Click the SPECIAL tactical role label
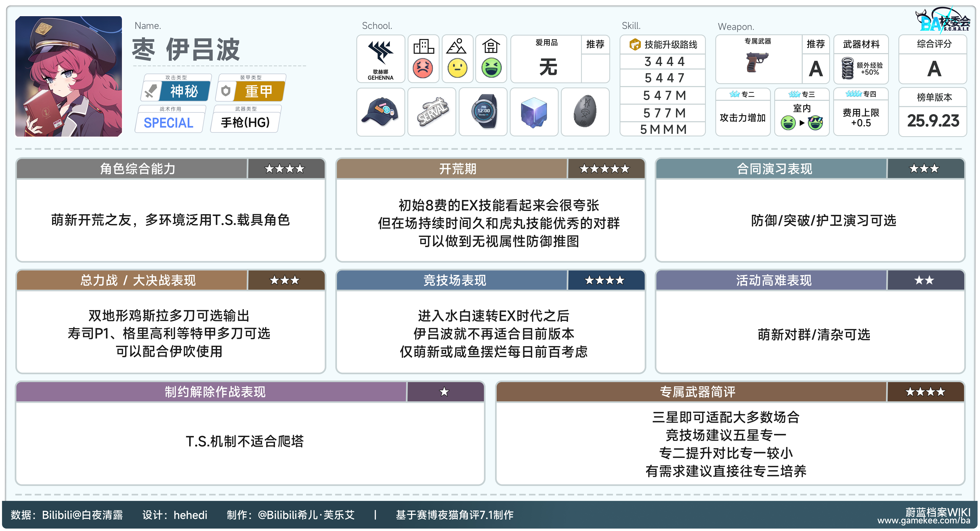Viewport: 980px width, 531px height. click(x=169, y=123)
